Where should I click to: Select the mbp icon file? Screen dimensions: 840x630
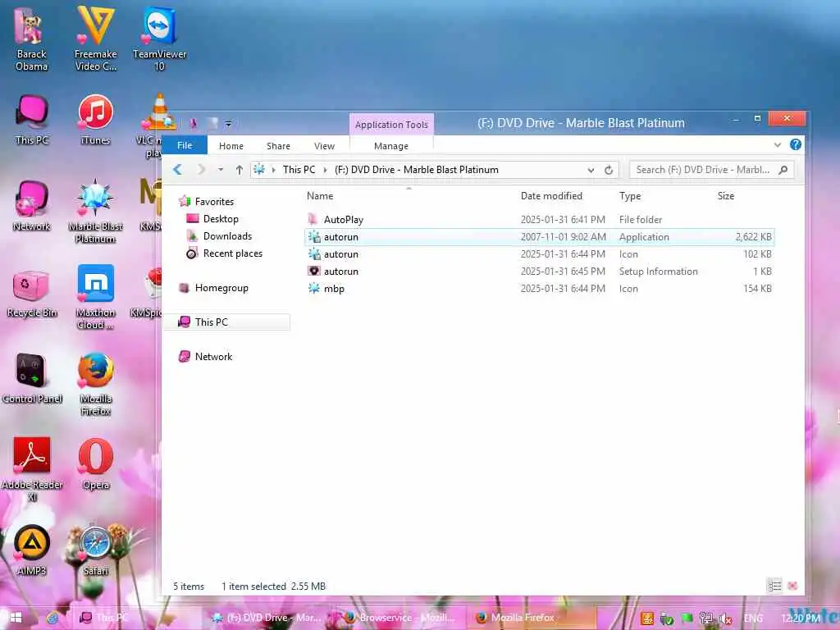pos(540,288)
